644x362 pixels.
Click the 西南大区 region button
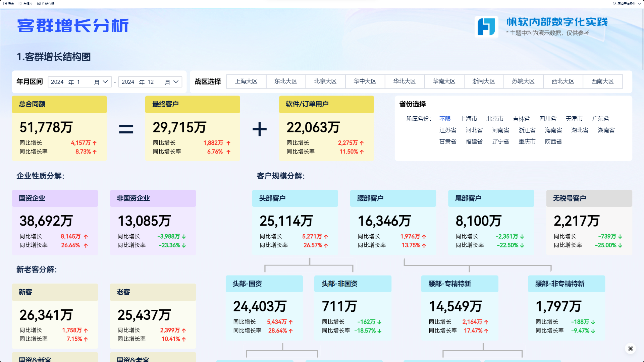(602, 81)
